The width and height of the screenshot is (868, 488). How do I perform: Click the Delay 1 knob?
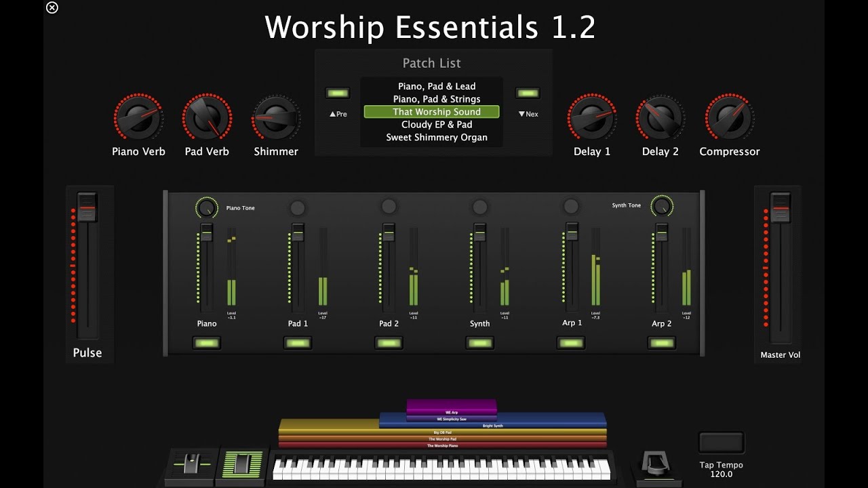(592, 117)
